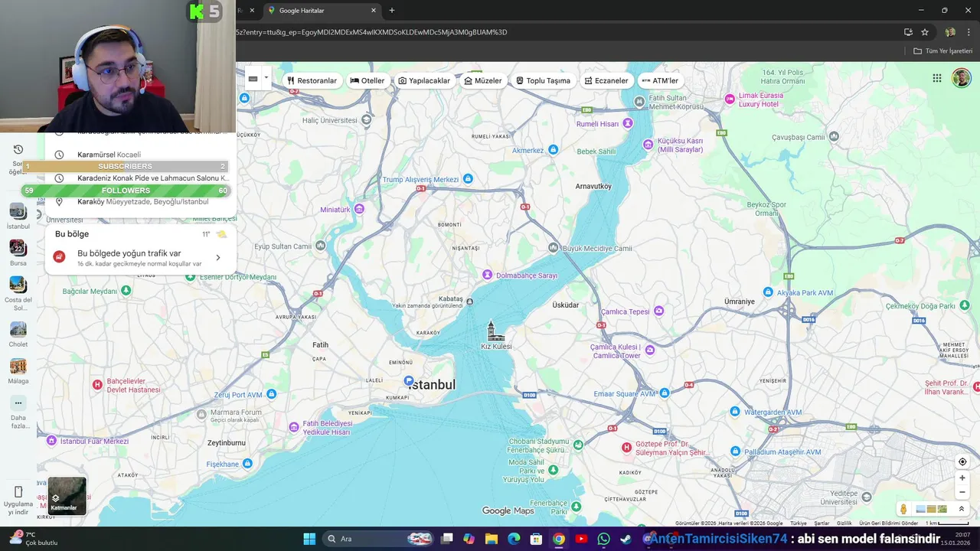Select the Toplu Taşıma chip
980x551 pixels.
[543, 80]
